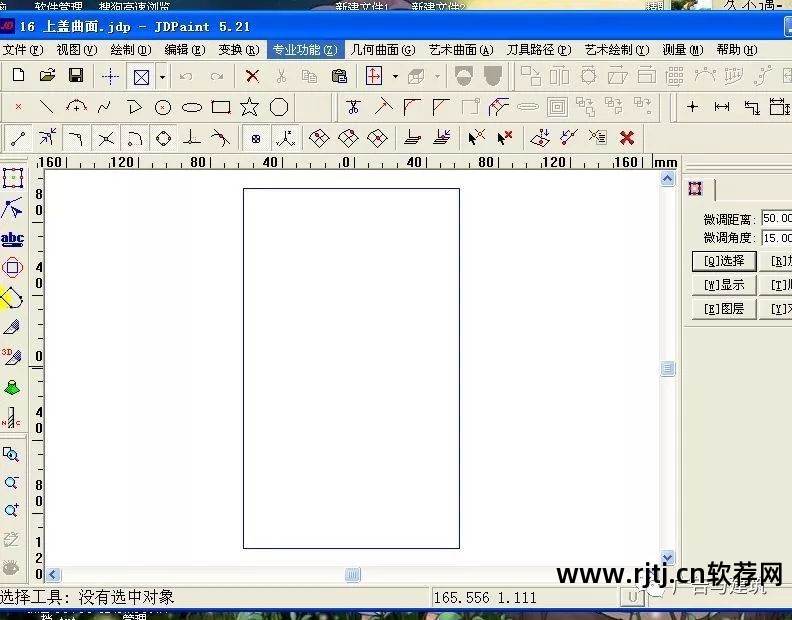Toggle the boxed X view mode button
792x620 pixels.
[x=141, y=77]
